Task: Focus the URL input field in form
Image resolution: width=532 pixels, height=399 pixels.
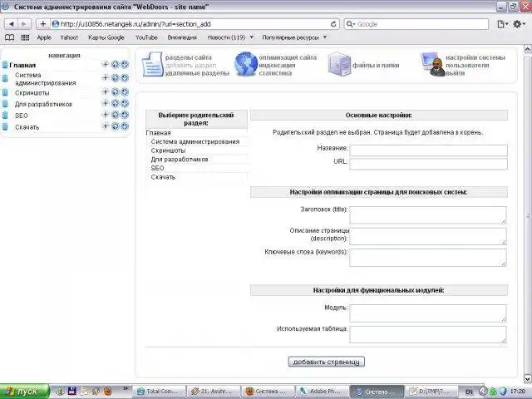Action: pyautogui.click(x=429, y=164)
